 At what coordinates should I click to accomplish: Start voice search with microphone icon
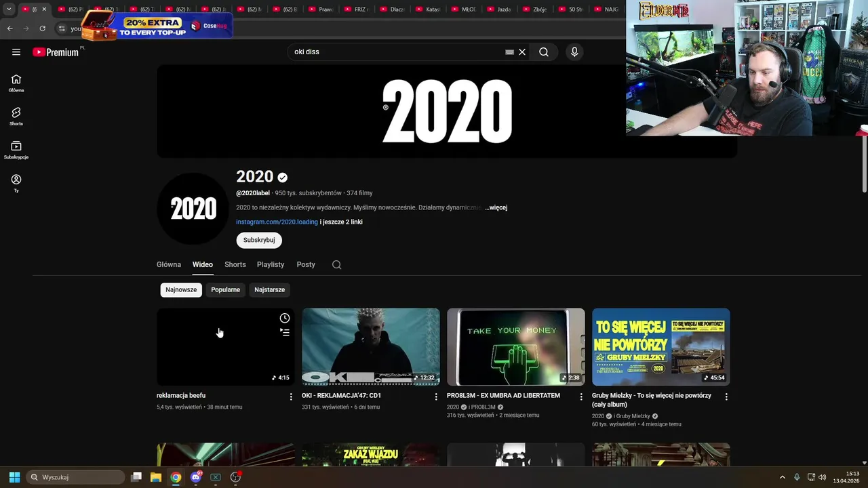tap(574, 52)
